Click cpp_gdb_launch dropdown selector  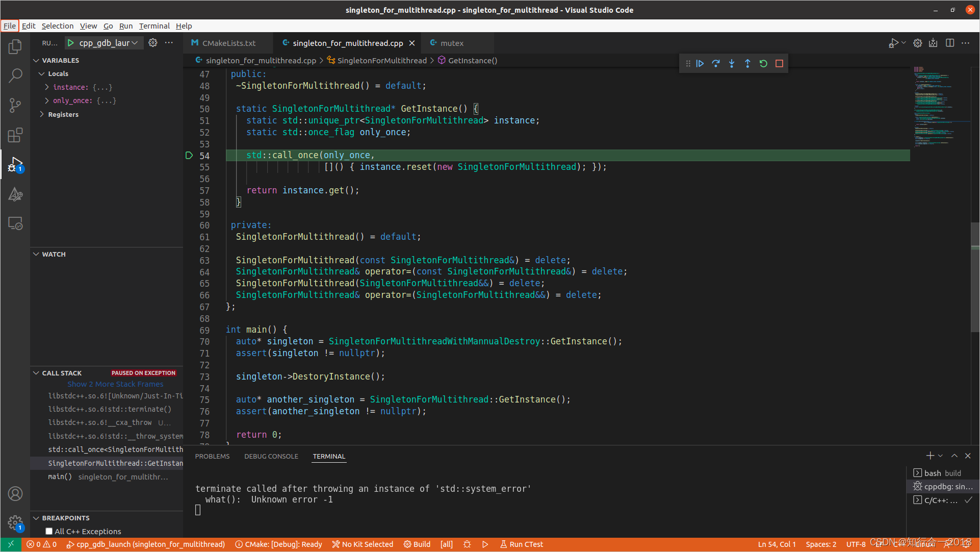[x=108, y=43]
